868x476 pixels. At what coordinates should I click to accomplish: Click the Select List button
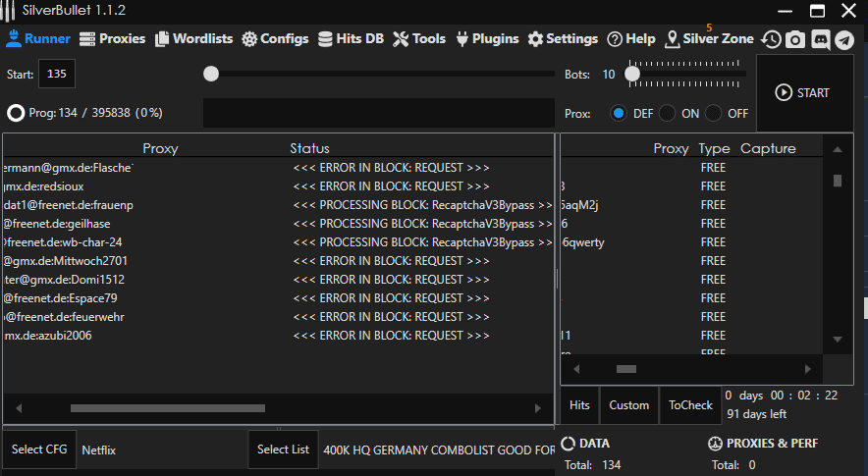tap(283, 450)
